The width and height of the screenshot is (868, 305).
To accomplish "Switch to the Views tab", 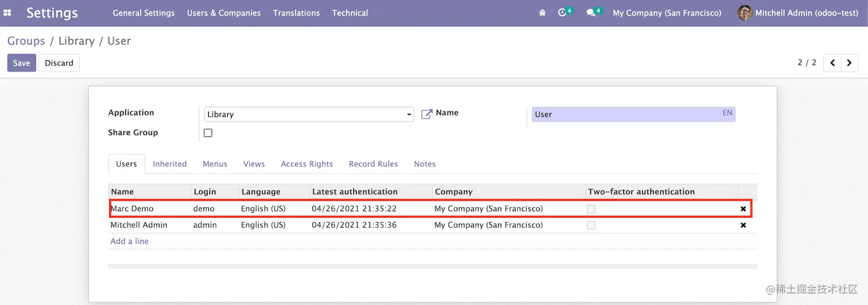I will 254,164.
